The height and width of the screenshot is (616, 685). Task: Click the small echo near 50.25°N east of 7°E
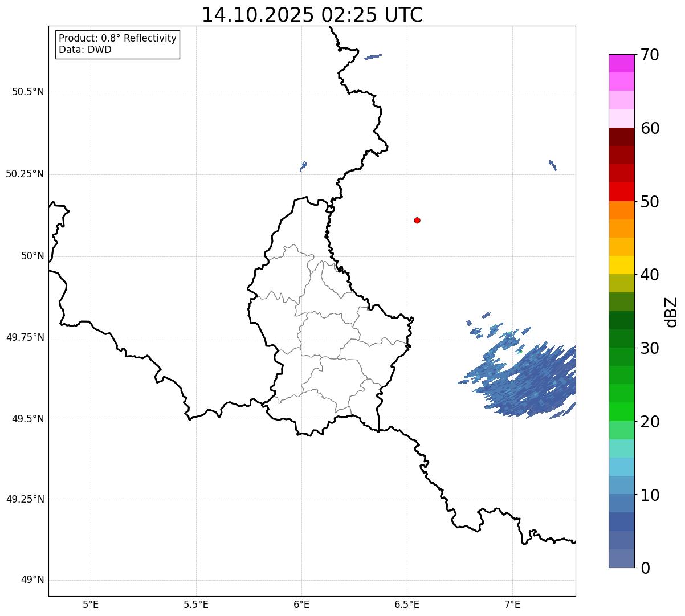pos(552,165)
